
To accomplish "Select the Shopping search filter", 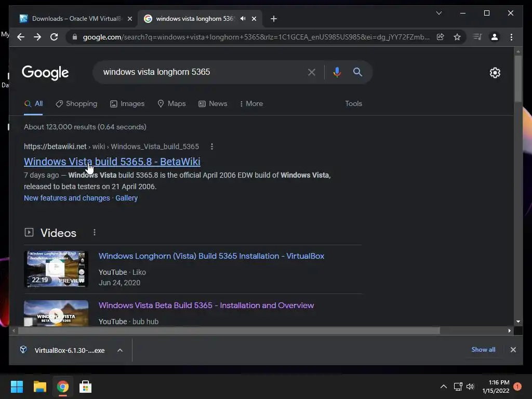I will (76, 104).
